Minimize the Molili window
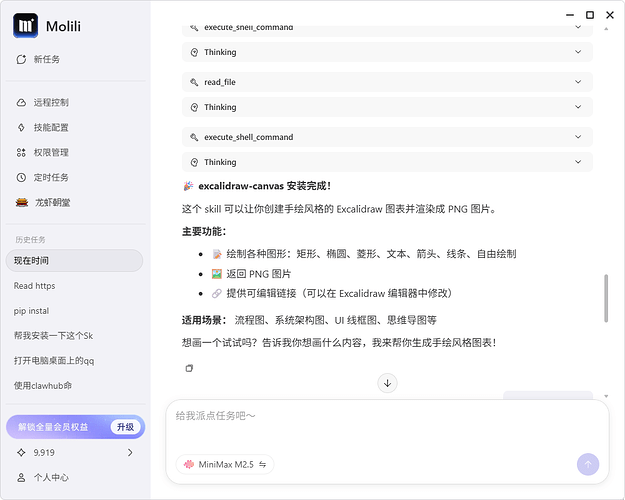The image size is (625, 500). coord(570,15)
